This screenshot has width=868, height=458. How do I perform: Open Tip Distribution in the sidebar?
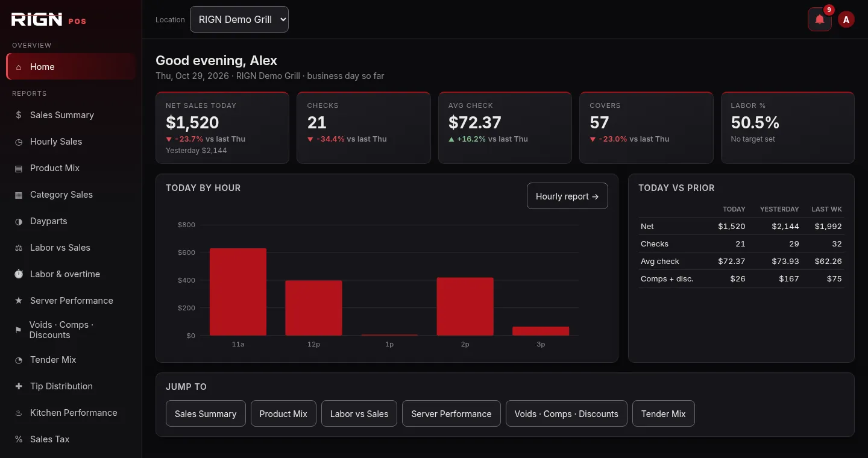tap(71, 386)
